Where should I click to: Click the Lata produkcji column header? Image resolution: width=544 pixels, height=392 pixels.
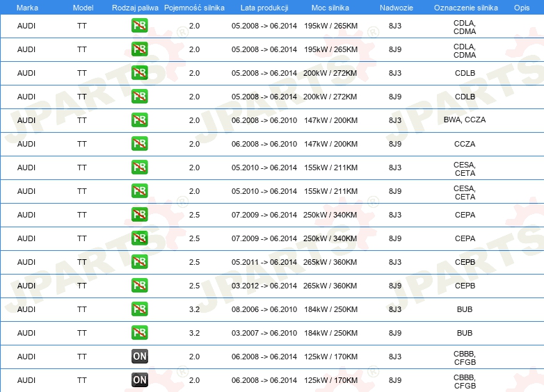264,8
